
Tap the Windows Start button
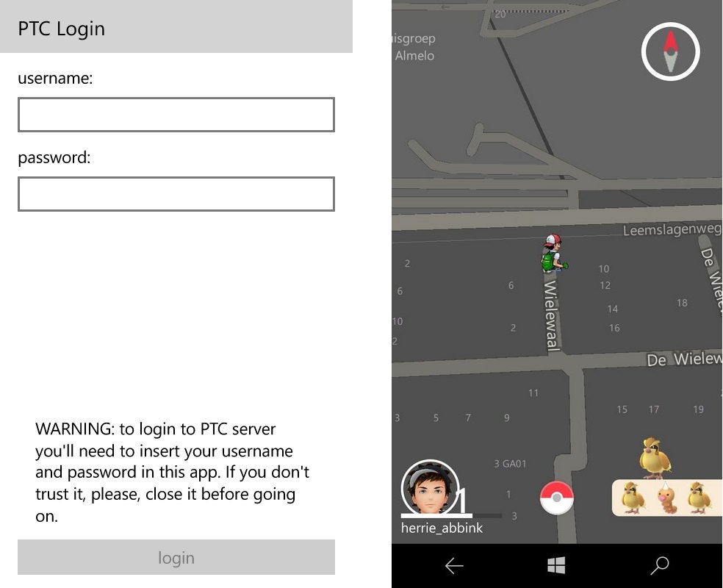[556, 565]
